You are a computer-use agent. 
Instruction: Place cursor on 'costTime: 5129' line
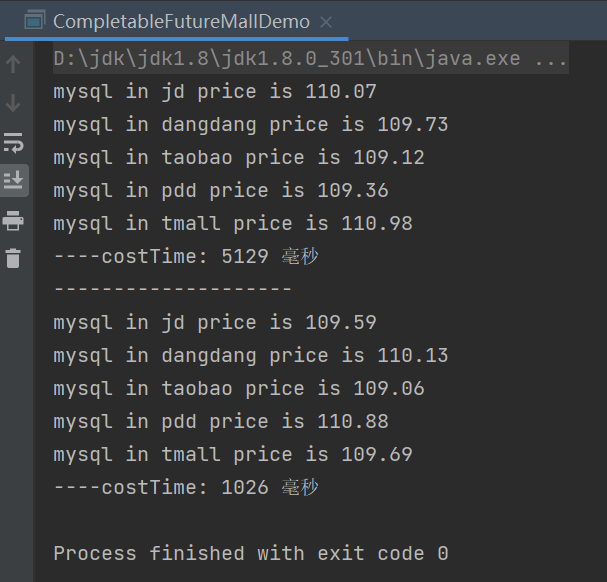[185, 257]
